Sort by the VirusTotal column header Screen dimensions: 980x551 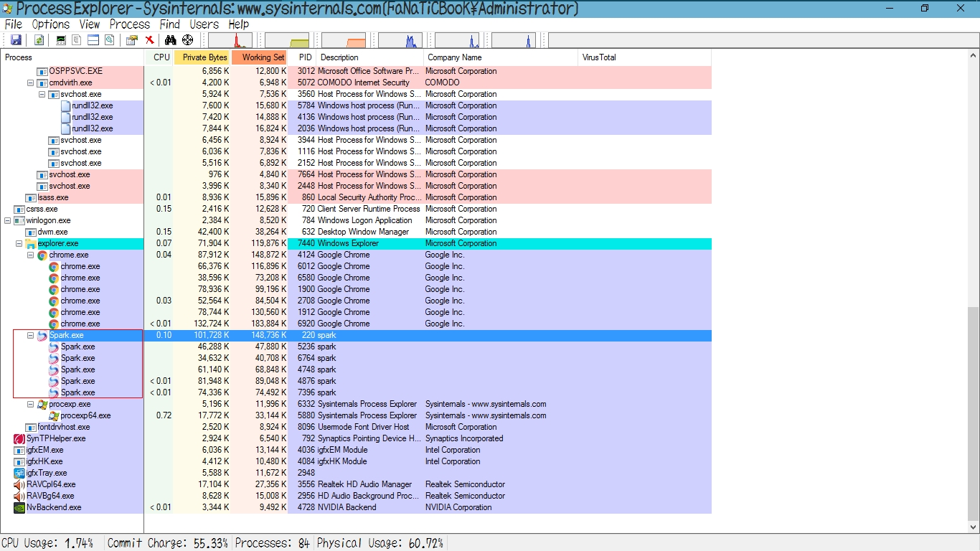pyautogui.click(x=644, y=57)
